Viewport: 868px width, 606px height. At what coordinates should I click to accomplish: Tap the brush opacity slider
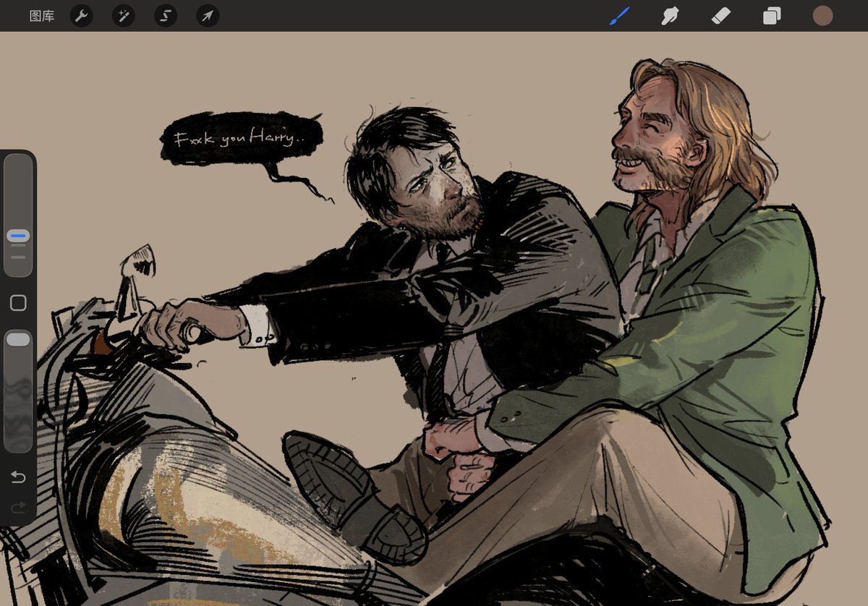(x=18, y=391)
